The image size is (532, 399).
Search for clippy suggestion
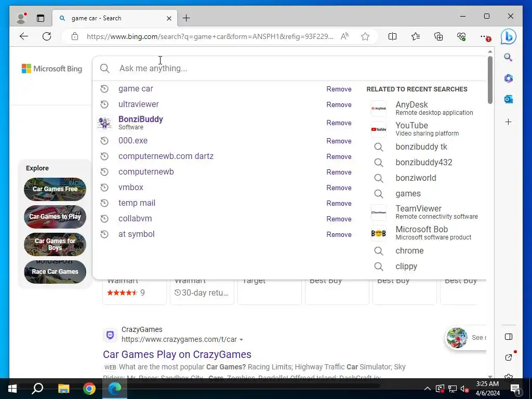[406, 267]
